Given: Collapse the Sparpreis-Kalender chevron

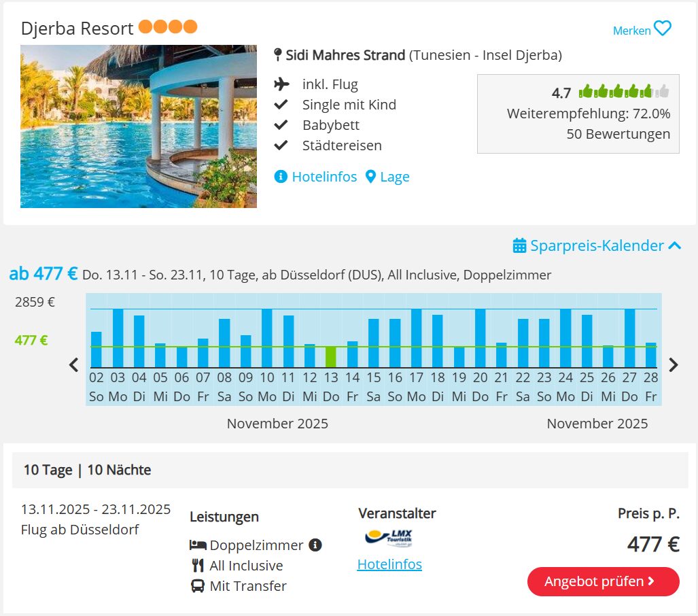Looking at the screenshot, I should [674, 245].
